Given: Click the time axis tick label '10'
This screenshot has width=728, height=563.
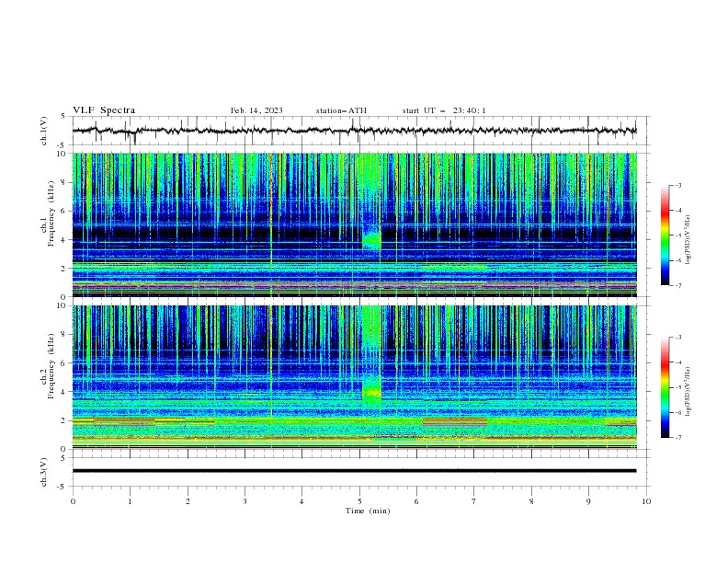Looking at the screenshot, I should click(x=646, y=501).
